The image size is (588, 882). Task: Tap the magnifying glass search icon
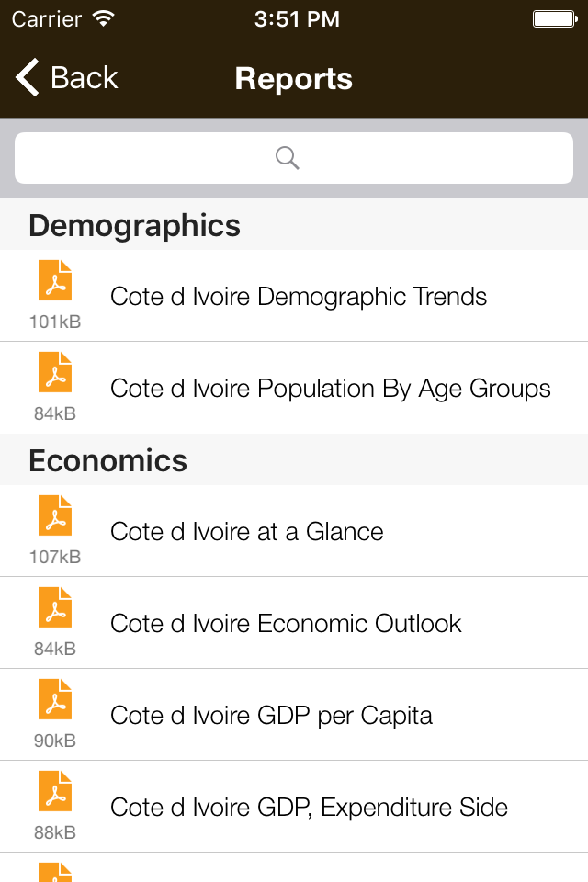click(x=287, y=157)
